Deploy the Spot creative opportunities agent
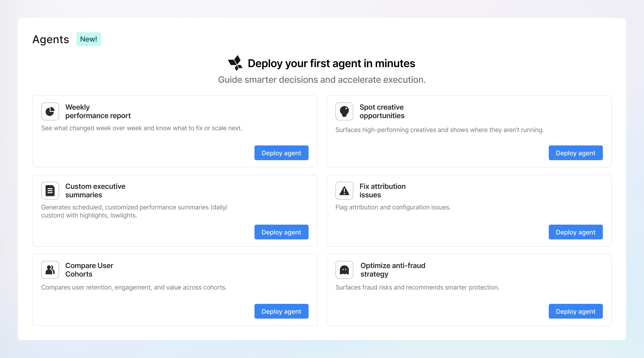 pyautogui.click(x=575, y=153)
